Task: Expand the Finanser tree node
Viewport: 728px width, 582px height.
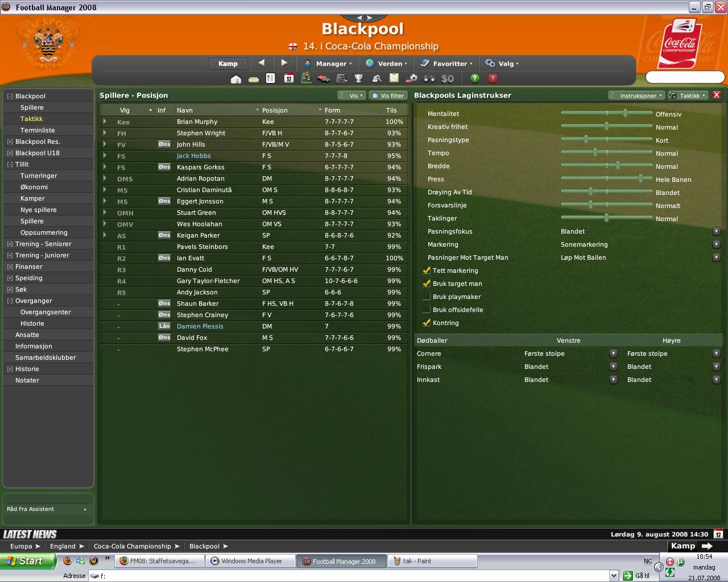Action: tap(10, 267)
